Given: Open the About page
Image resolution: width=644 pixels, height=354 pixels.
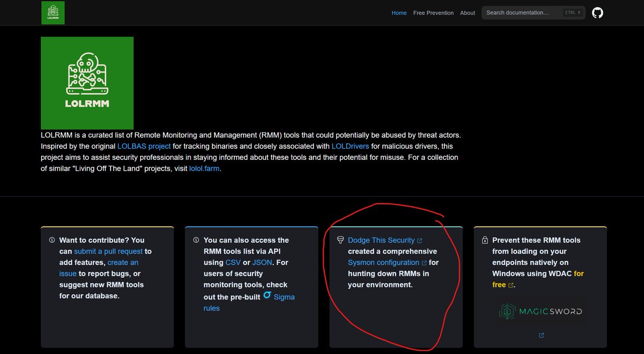Looking at the screenshot, I should click(467, 12).
